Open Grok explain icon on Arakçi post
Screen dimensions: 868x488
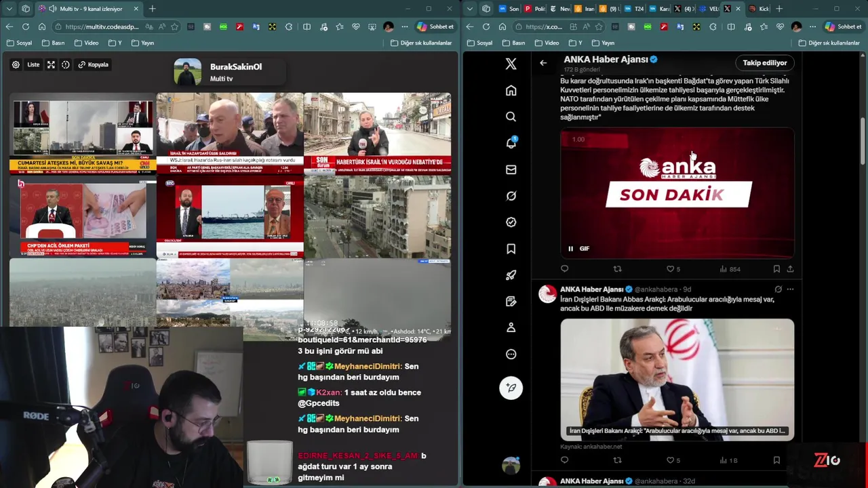[778, 289]
